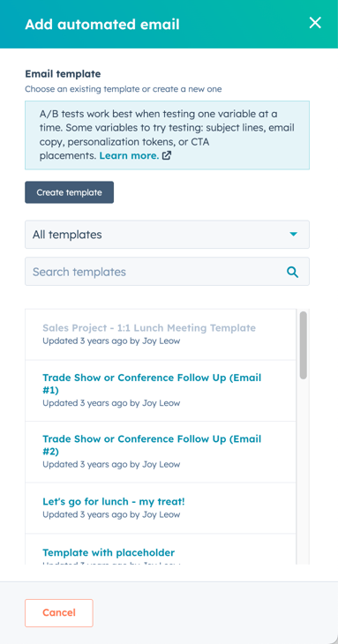This screenshot has width=338, height=644.
Task: Focus the Search templates field
Action: [167, 272]
